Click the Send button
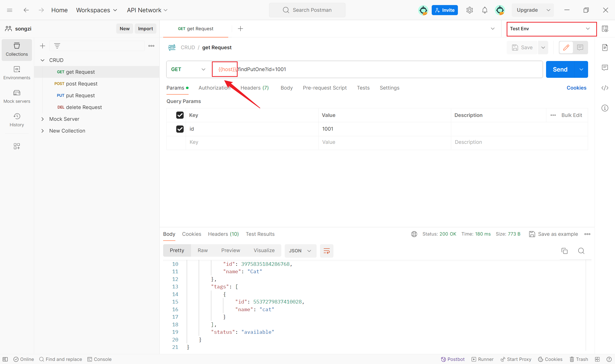 560,69
